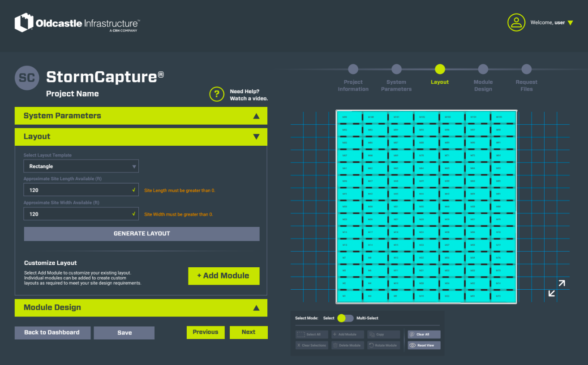Screen dimensions: 588x365
Task: Click Back to Dashboard button
Action: point(52,333)
